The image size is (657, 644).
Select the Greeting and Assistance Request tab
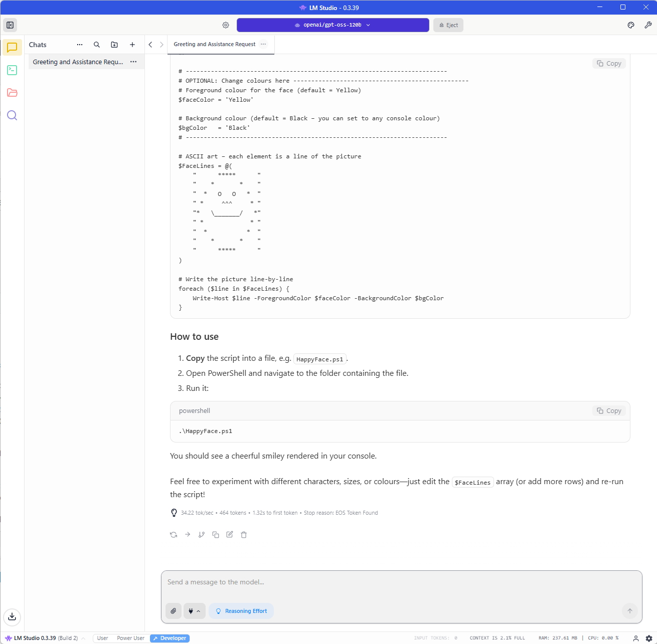214,45
